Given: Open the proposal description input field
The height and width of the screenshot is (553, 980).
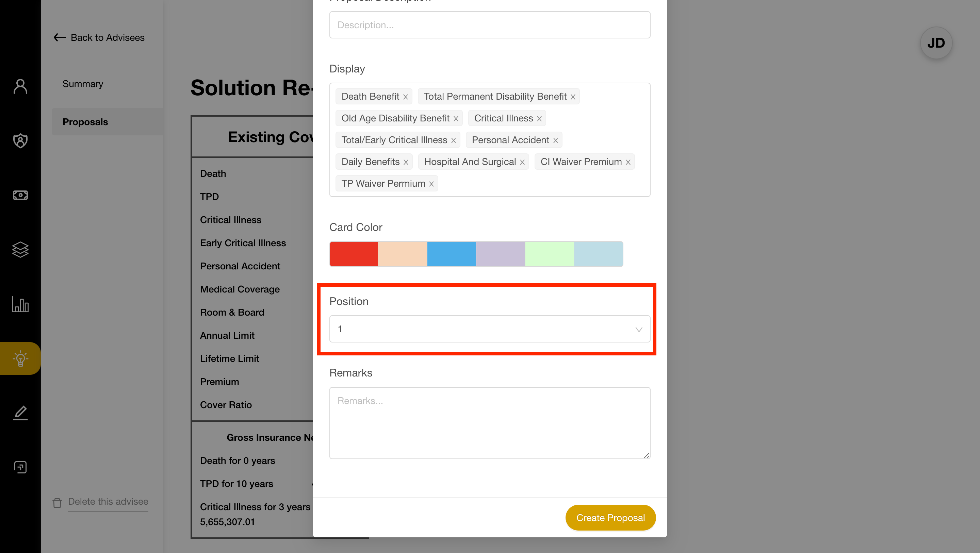Looking at the screenshot, I should point(489,24).
